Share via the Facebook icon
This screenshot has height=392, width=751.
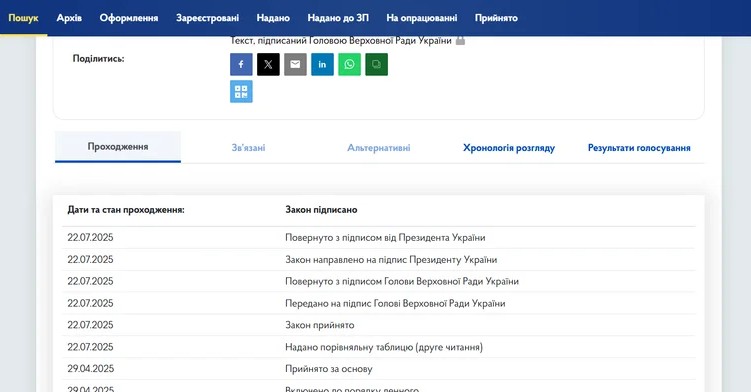(241, 64)
